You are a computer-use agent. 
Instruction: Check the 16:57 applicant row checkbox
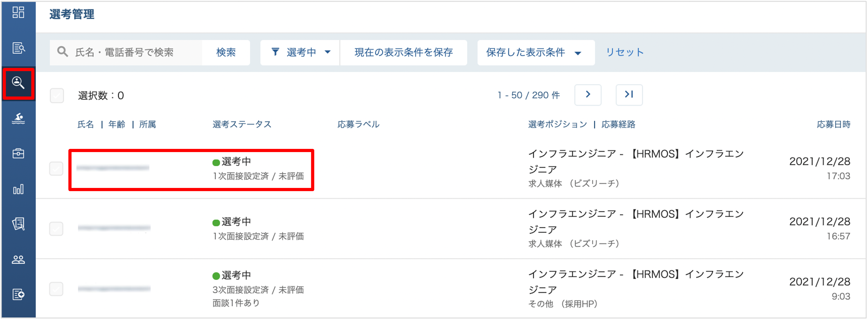tap(56, 229)
